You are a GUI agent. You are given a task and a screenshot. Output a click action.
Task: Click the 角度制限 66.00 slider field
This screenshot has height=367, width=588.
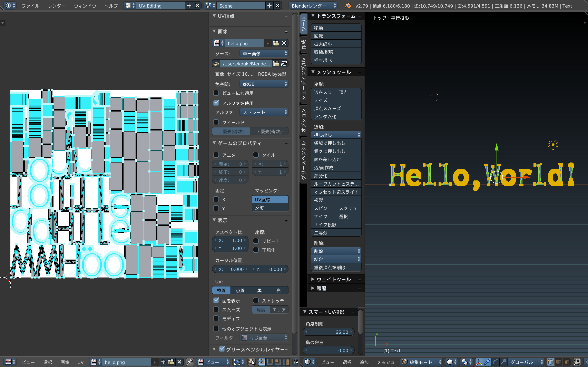(328, 332)
